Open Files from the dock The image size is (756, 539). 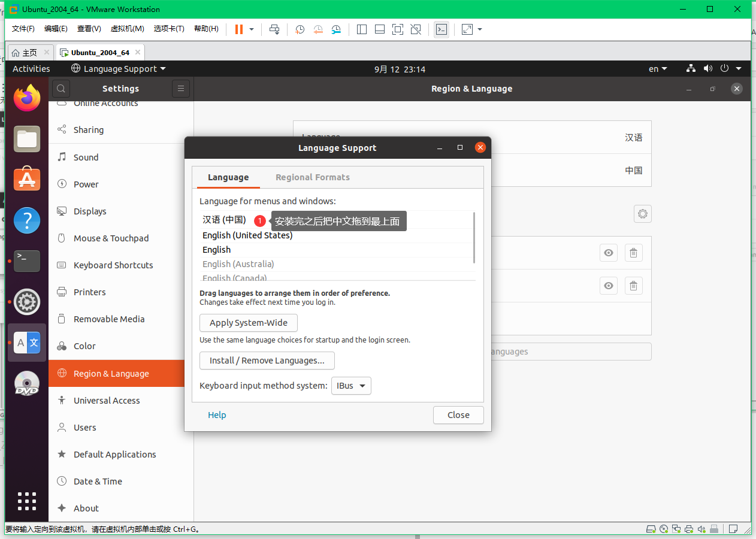(27, 139)
